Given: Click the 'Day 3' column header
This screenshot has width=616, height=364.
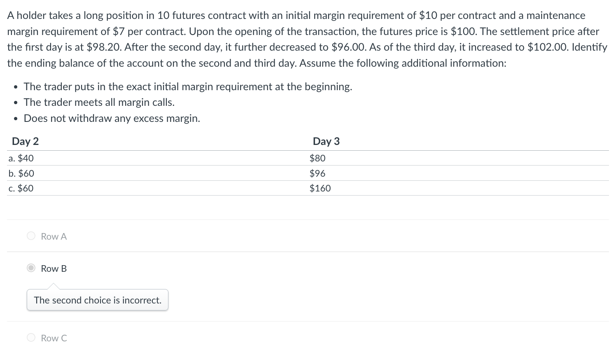Looking at the screenshot, I should [x=326, y=141].
